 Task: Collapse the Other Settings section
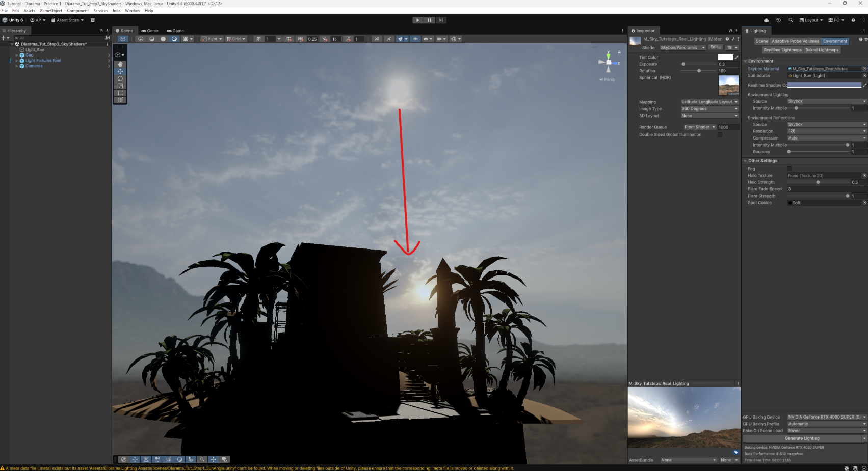point(745,161)
